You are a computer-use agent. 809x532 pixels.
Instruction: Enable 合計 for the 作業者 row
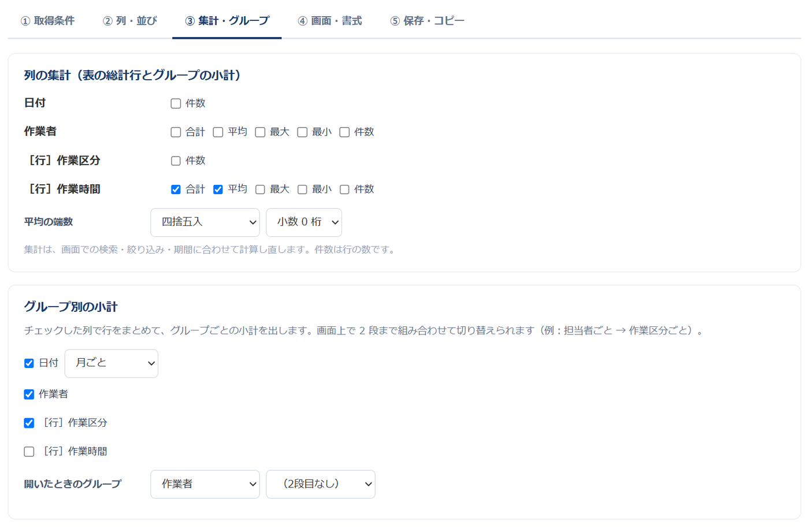(x=176, y=132)
